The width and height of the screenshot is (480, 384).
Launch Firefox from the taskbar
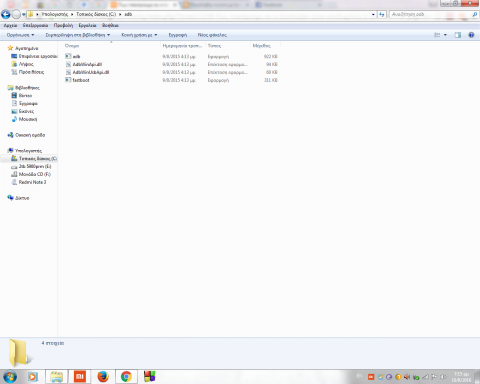coord(103,377)
